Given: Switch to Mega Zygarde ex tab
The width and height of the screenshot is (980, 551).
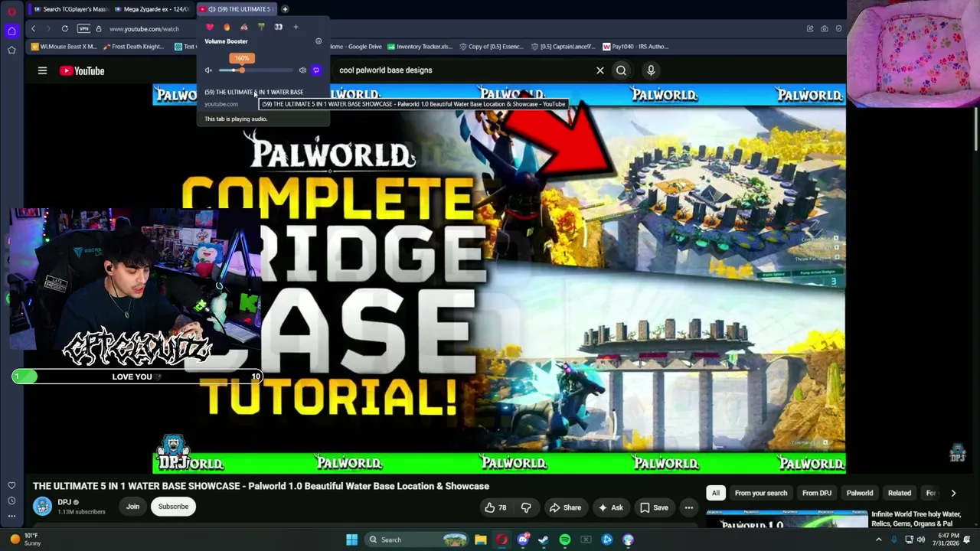Looking at the screenshot, I should point(152,9).
